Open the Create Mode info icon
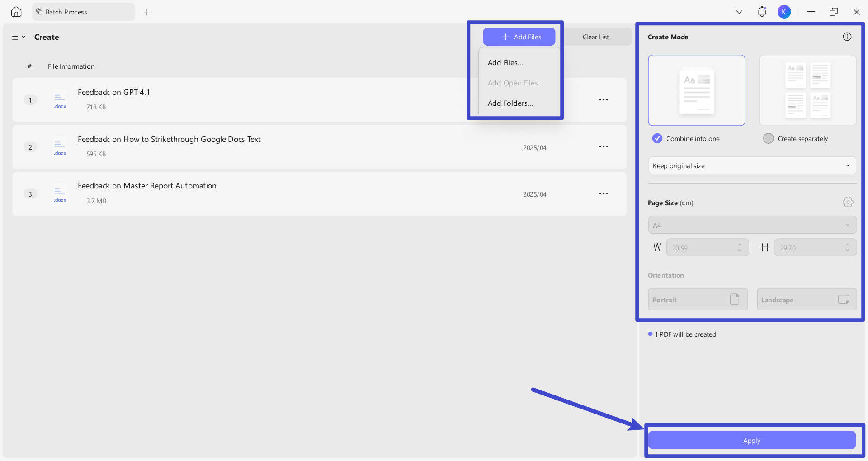 (847, 37)
